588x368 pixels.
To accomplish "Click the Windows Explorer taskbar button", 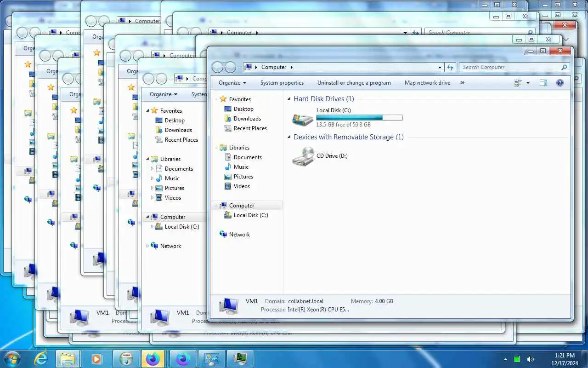I will (x=68, y=359).
